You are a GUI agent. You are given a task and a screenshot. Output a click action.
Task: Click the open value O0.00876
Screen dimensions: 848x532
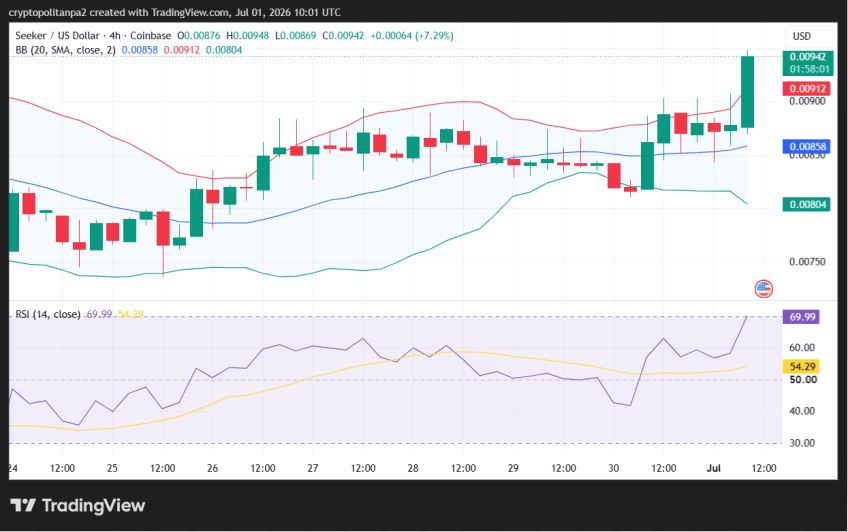click(198, 36)
